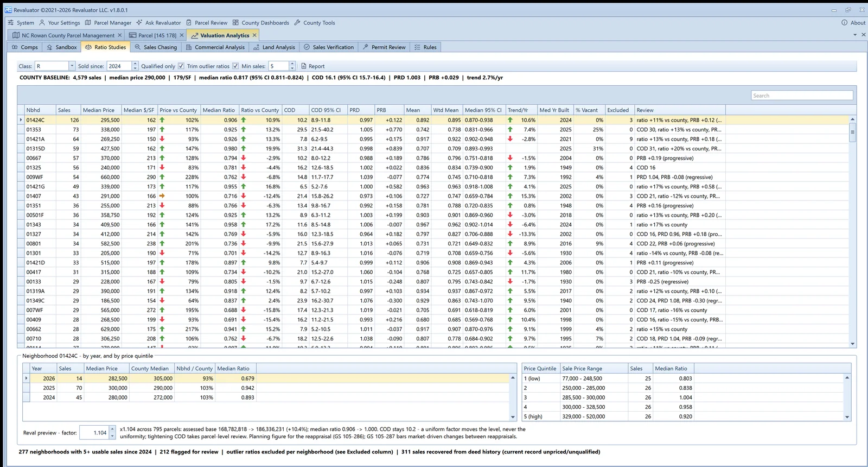Sort by the PRB column header

390,110
